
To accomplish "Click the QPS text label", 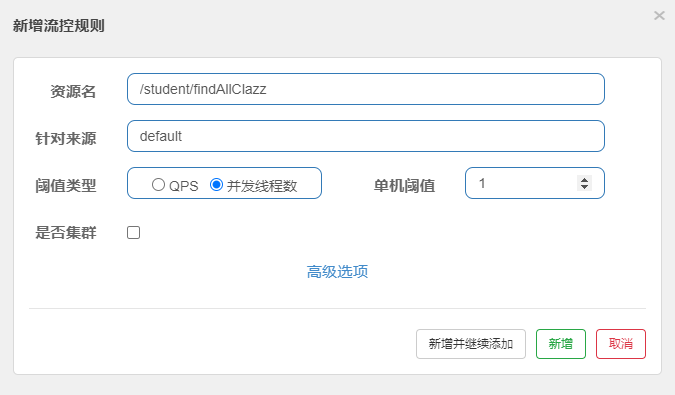I will (183, 186).
